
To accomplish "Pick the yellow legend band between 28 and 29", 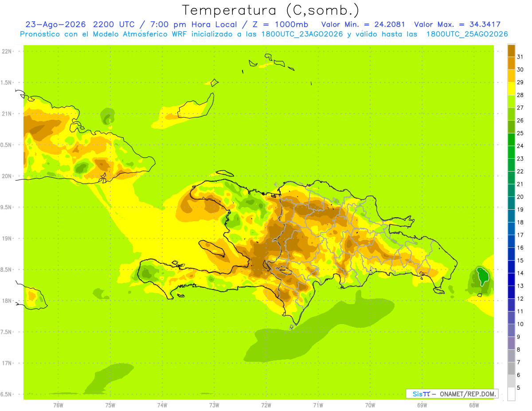I will tap(511, 89).
